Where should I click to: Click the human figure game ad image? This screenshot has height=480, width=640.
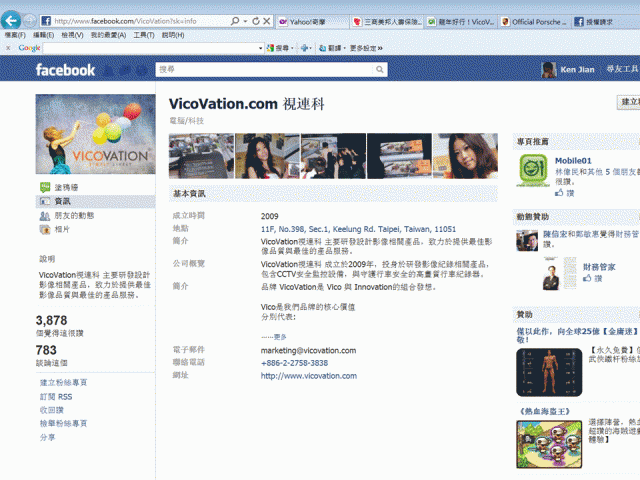coord(549,372)
